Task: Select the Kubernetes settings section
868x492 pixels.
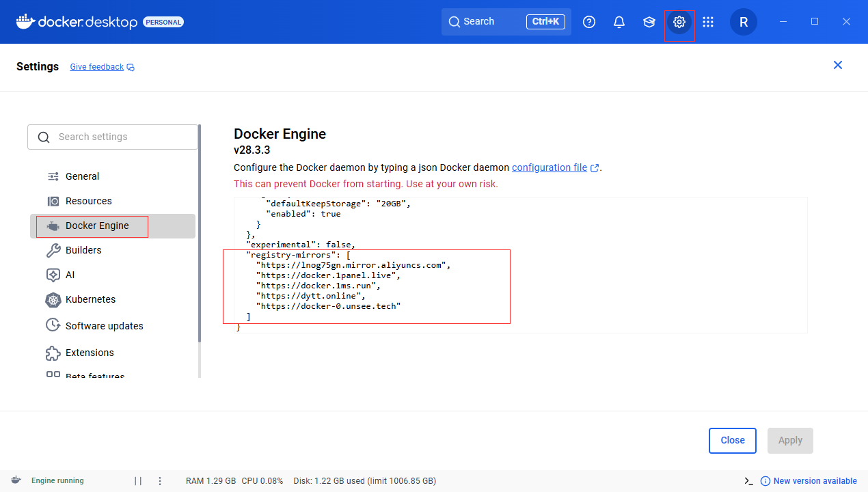Action: [x=113, y=299]
